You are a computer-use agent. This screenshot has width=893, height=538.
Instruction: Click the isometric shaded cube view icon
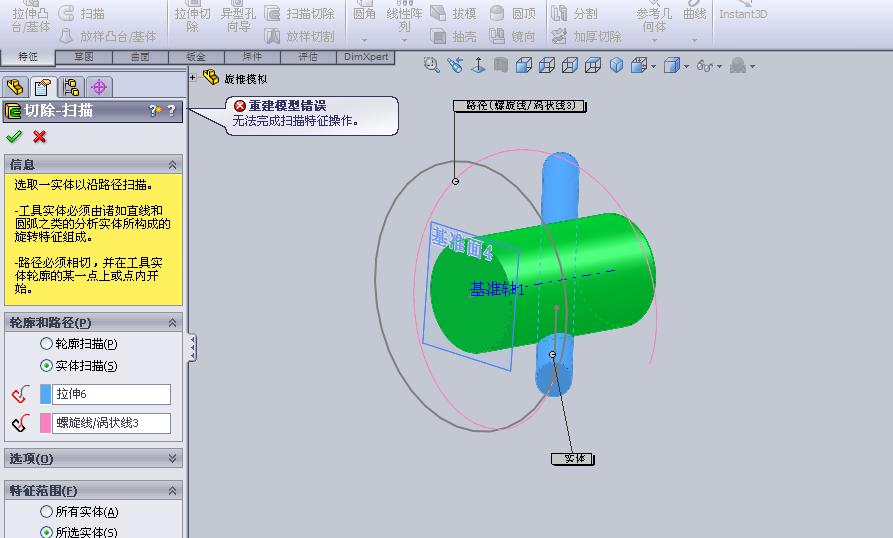click(616, 65)
